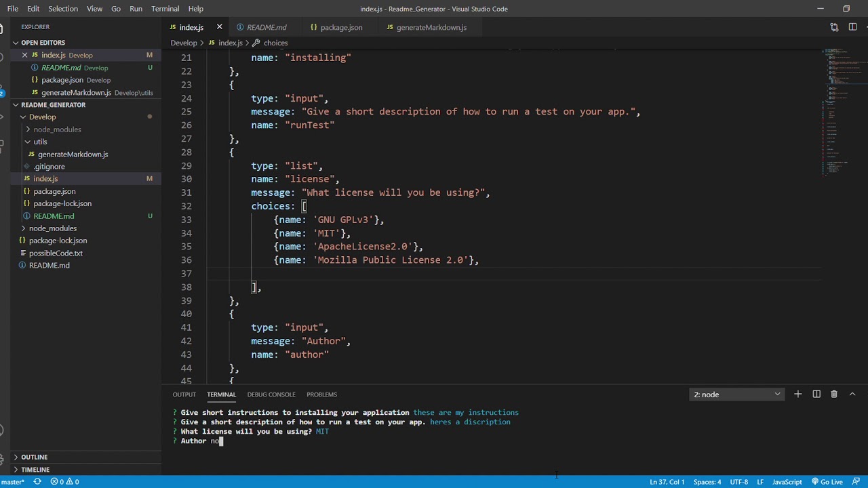Open the Help menu

tap(196, 9)
